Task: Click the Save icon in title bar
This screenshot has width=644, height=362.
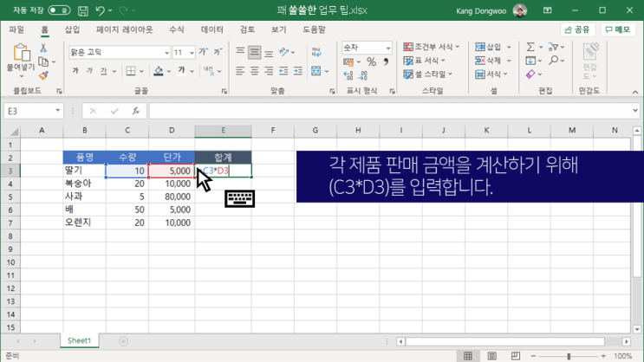Action: (83, 10)
